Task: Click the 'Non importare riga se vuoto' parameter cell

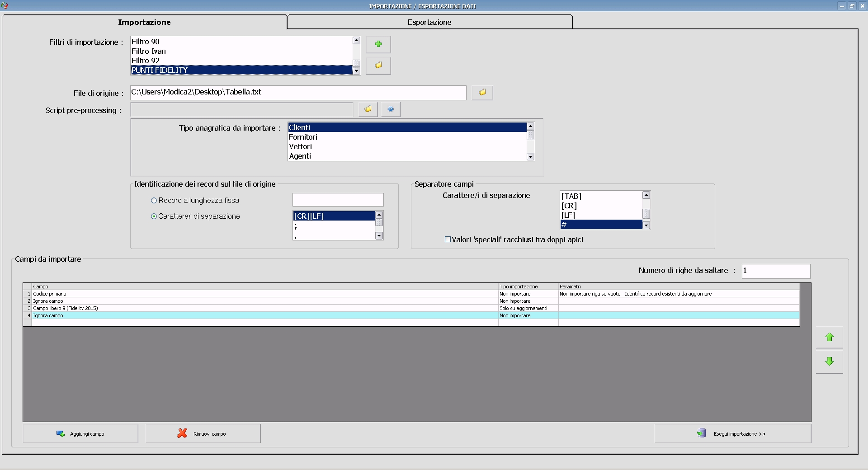Action: pyautogui.click(x=679, y=294)
